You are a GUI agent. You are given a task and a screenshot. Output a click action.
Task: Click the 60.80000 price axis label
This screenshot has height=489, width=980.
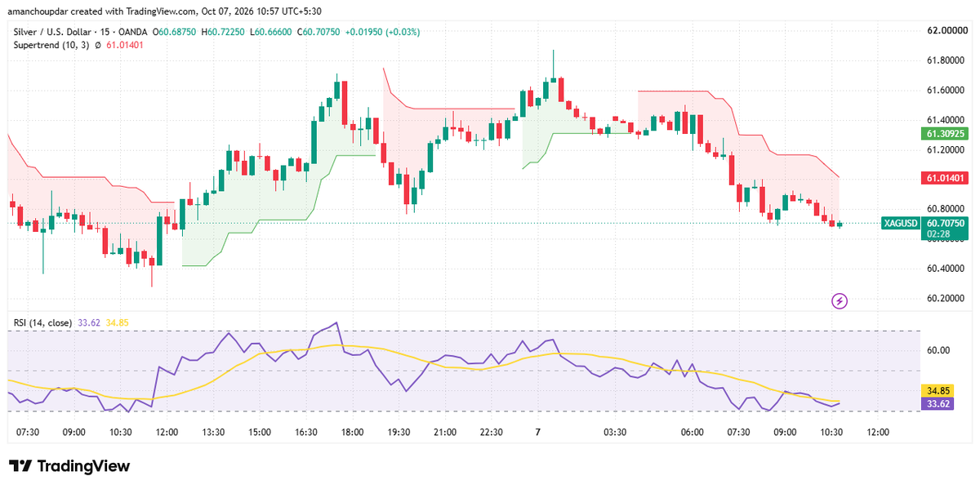pyautogui.click(x=946, y=208)
